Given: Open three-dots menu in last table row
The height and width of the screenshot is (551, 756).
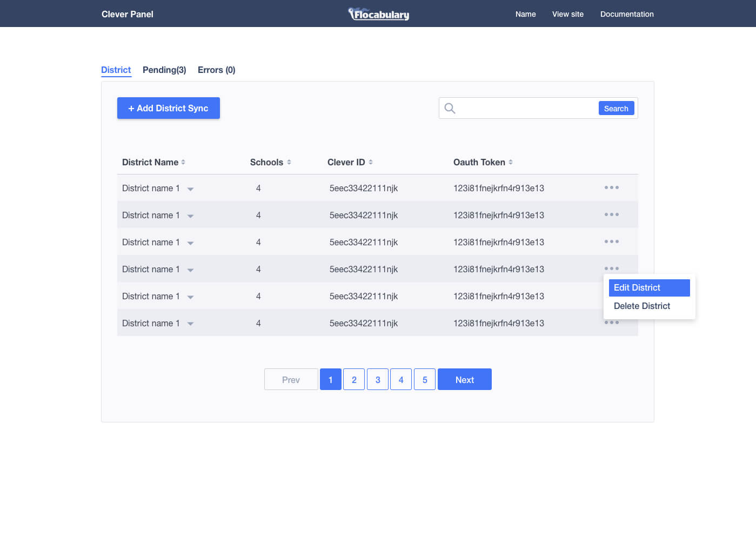Looking at the screenshot, I should [612, 322].
